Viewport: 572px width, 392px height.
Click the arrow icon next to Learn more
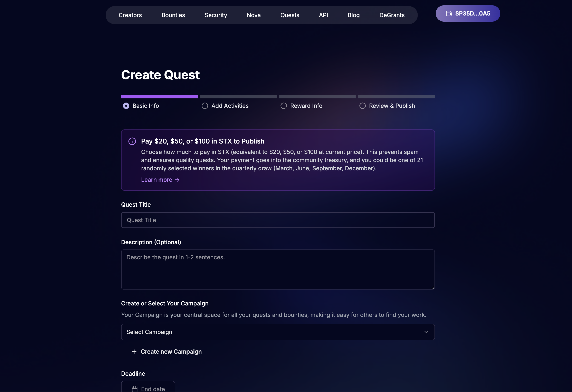177,180
